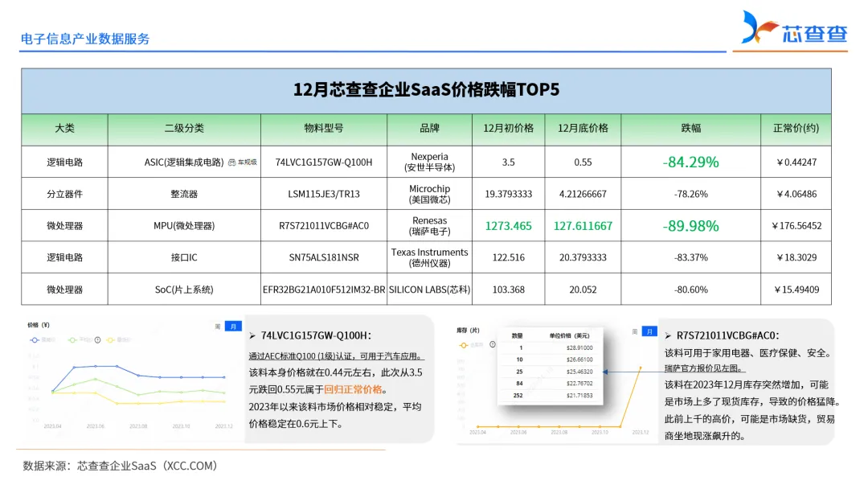Switch the inventory chart to 周 view
The image size is (868, 489).
634,331
